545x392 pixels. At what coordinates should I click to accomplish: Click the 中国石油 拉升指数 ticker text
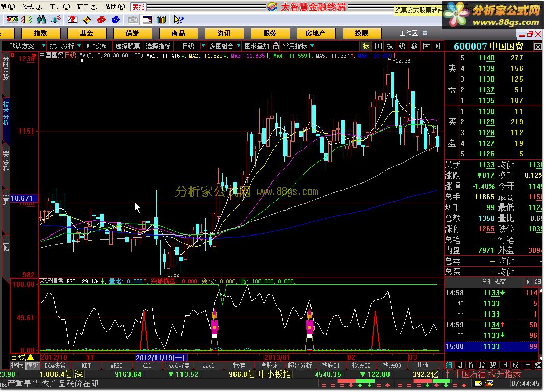[x=487, y=374]
